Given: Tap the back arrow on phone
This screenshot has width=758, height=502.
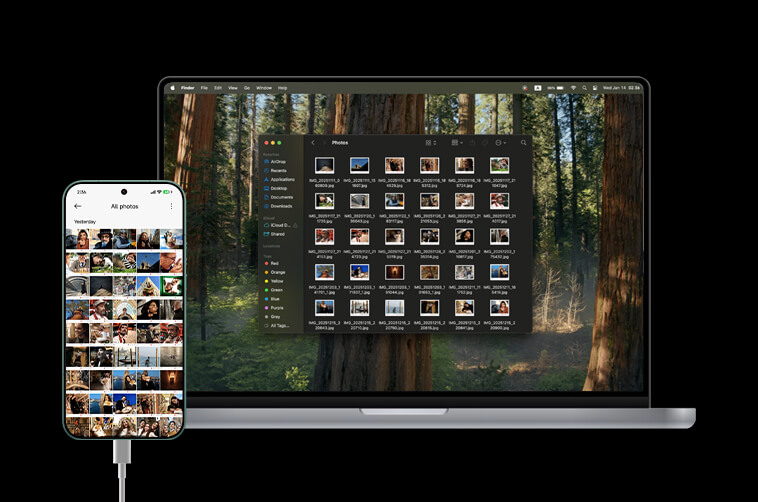Looking at the screenshot, I should coord(78,206).
